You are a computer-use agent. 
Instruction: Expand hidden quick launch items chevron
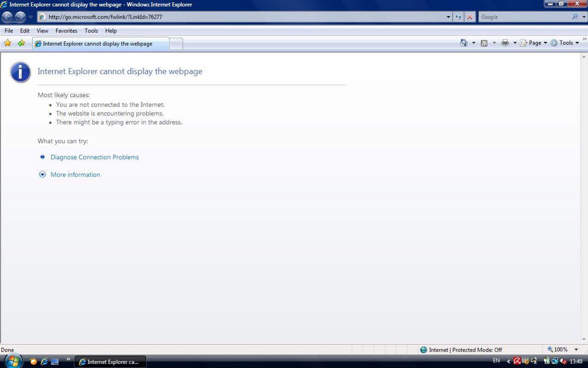coord(68,360)
